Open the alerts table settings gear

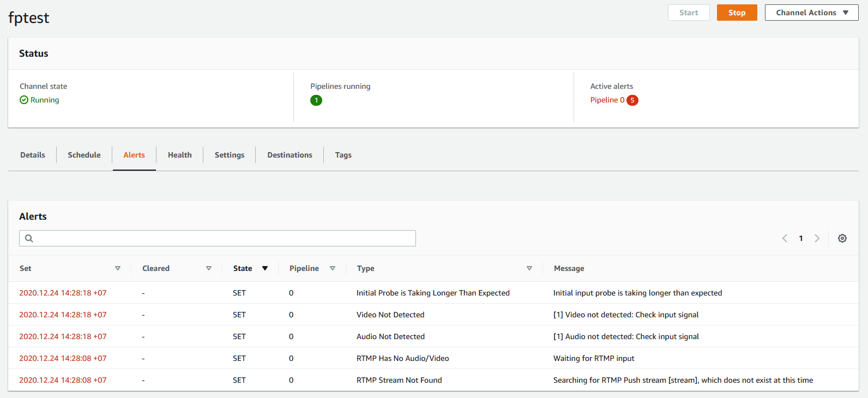coord(842,238)
